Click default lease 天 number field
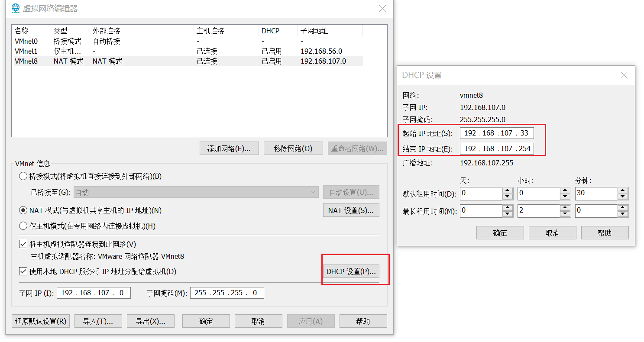The width and height of the screenshot is (644, 342). click(x=481, y=194)
